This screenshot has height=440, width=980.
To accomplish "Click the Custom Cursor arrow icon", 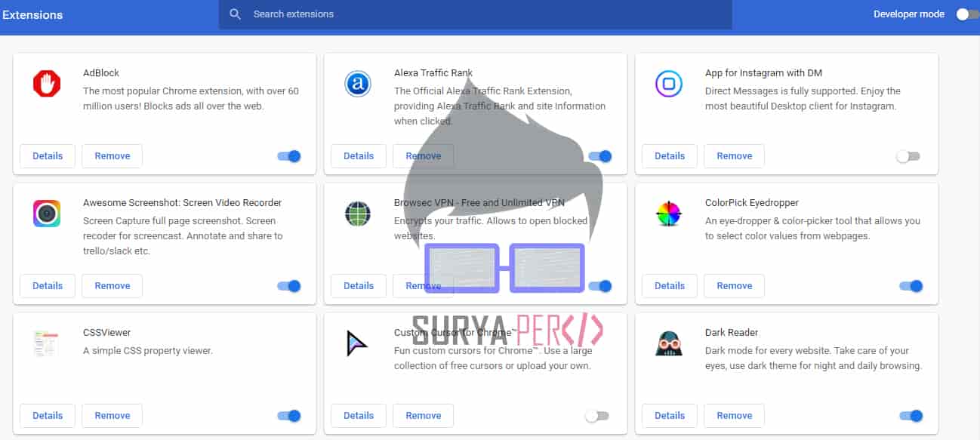I will [358, 343].
